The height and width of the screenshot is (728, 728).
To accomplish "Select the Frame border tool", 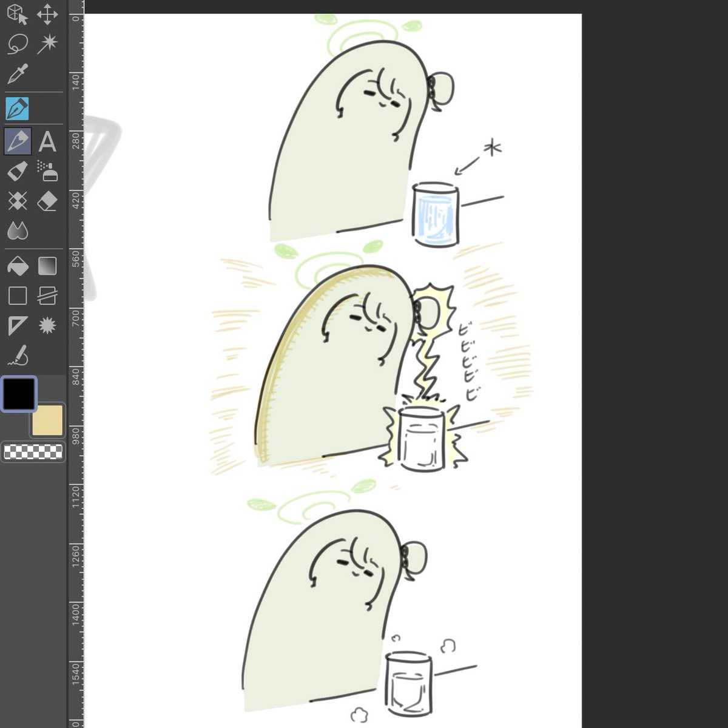I will 47,295.
